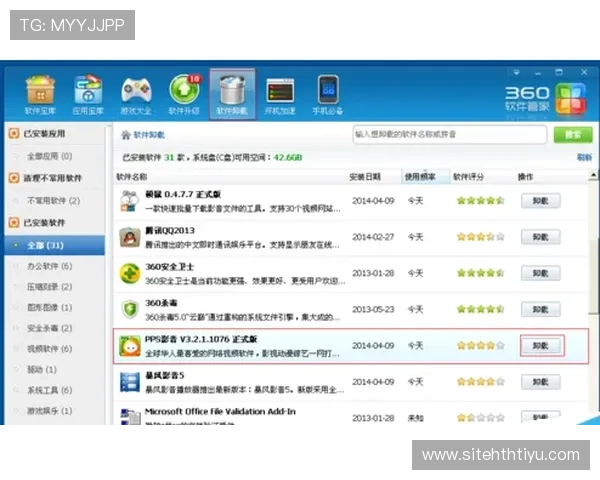Click the 游戏大全 gamepad icon

136,92
